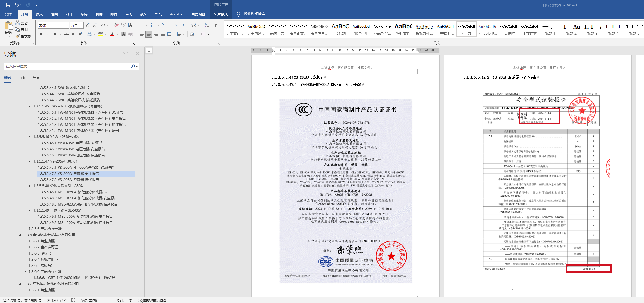Screen dimensions: 644x303
Task: Increase font size with the grow font icon
Action: 88,25
